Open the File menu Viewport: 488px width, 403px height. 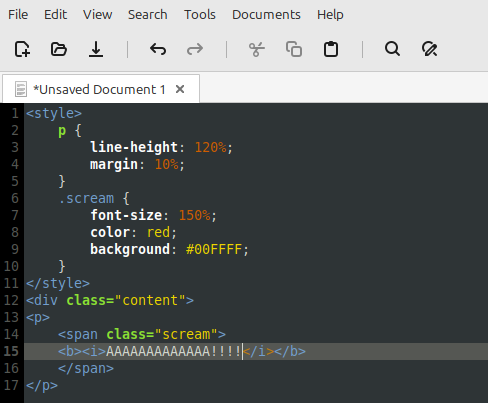coord(18,15)
